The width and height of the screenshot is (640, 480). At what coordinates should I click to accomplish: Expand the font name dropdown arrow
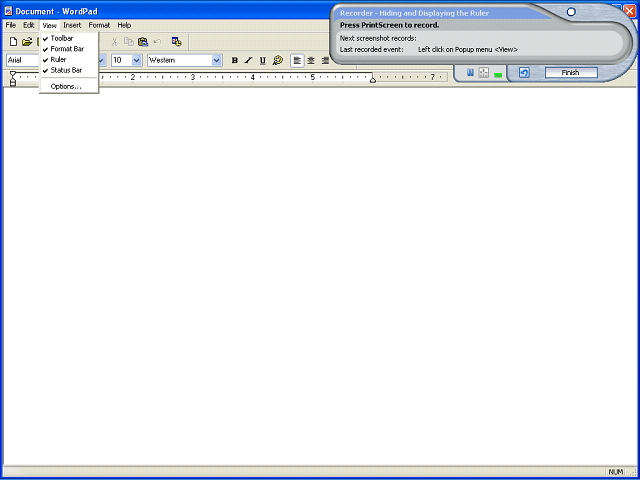102,60
